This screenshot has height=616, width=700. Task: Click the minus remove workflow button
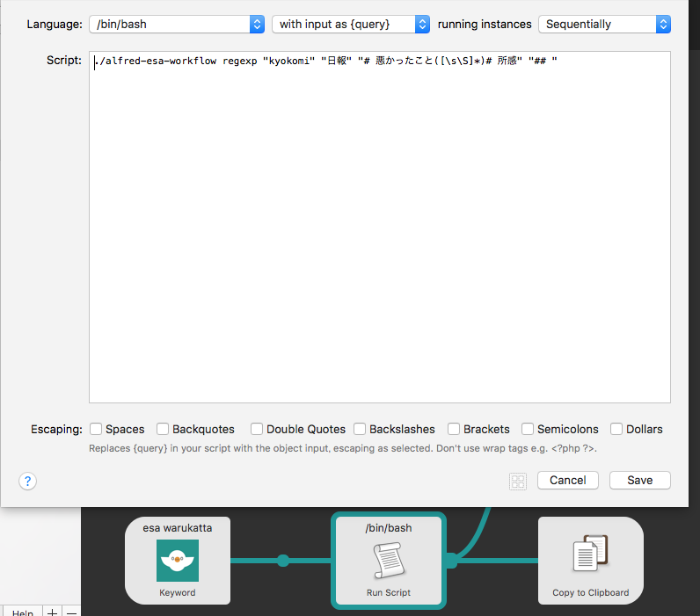(x=71, y=611)
